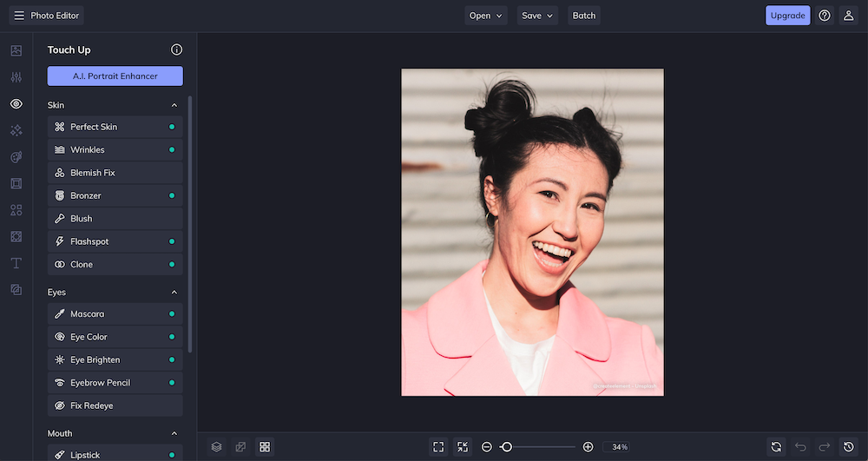Open the hamburger menu next to Photo Editor
868x461 pixels.
[x=19, y=16]
